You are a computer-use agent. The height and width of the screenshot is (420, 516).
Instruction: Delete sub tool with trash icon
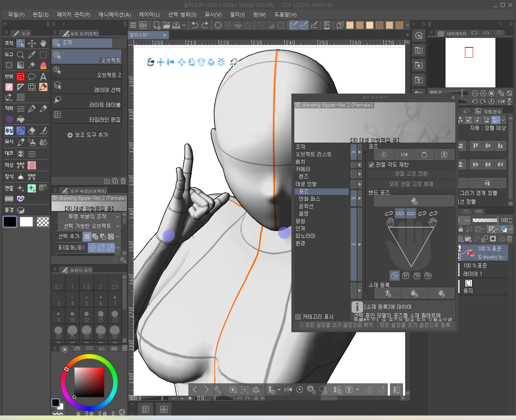123,181
